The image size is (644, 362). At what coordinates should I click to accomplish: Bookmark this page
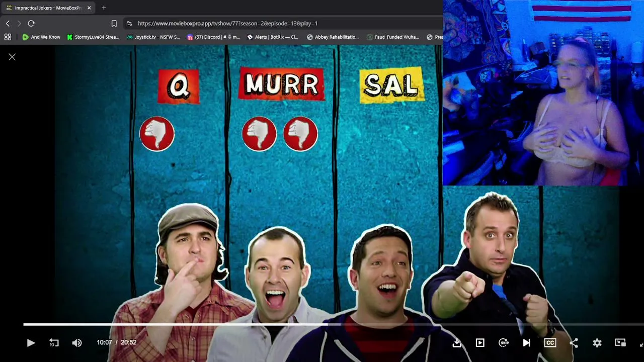pos(114,23)
